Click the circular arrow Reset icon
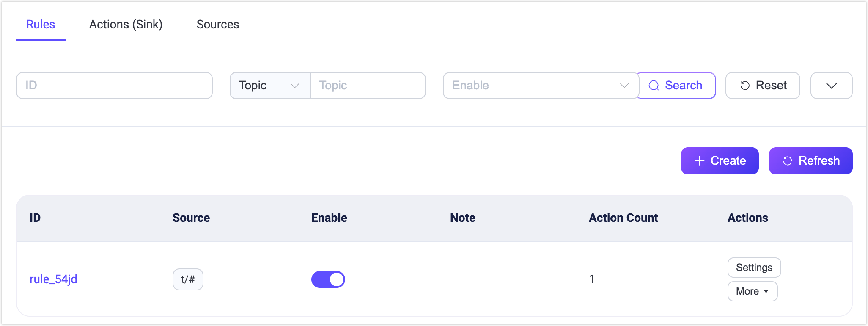868x326 pixels. [x=745, y=86]
